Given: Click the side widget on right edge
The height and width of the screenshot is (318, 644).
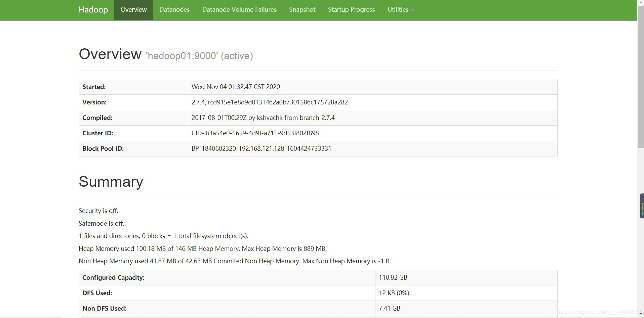Looking at the screenshot, I should point(642,206).
